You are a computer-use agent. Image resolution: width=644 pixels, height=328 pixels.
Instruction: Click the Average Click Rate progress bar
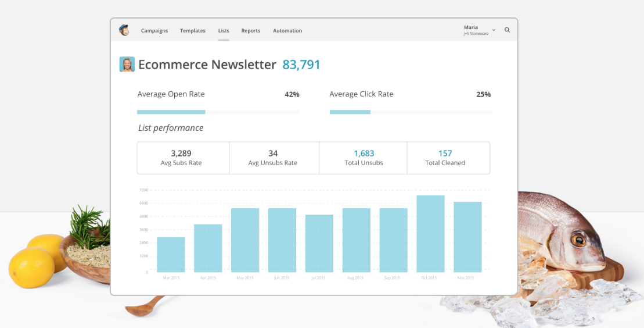(x=411, y=112)
